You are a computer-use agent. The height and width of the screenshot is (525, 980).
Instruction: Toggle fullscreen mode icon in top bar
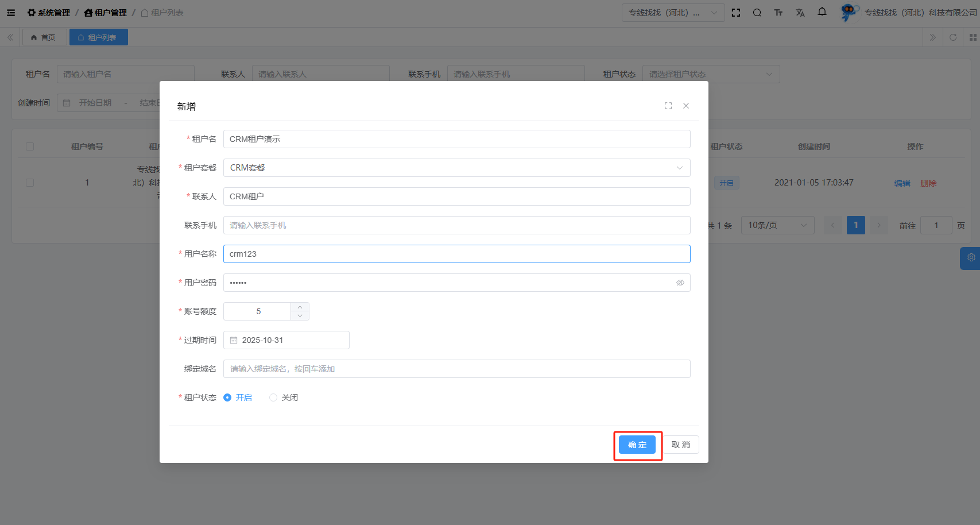click(736, 13)
